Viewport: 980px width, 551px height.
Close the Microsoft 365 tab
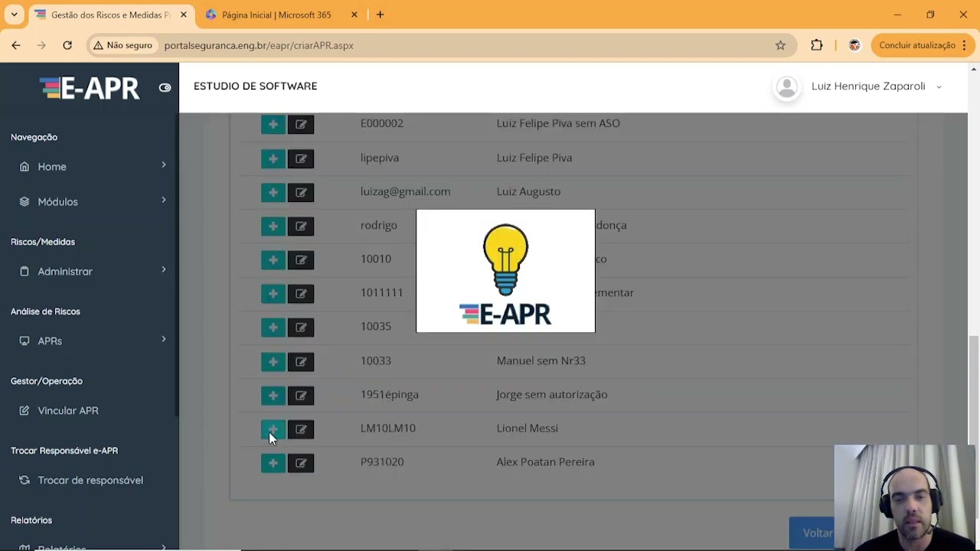354,15
